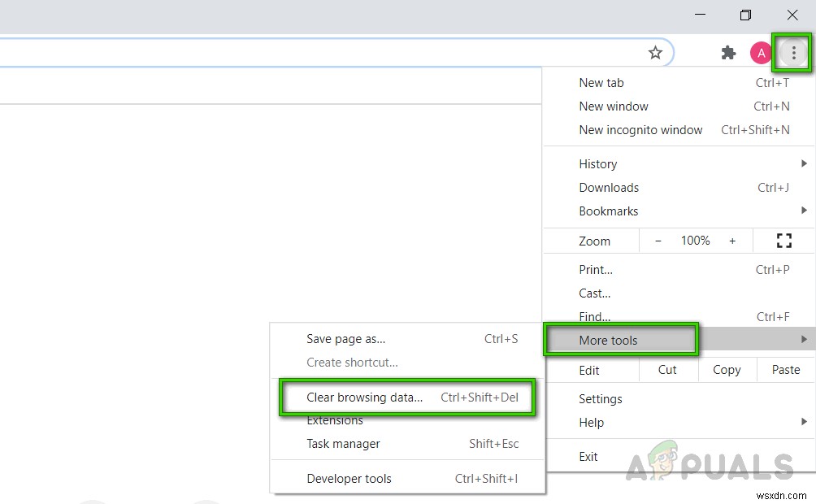The image size is (816, 504).
Task: Choose Exit to quit Chrome
Action: click(679, 457)
